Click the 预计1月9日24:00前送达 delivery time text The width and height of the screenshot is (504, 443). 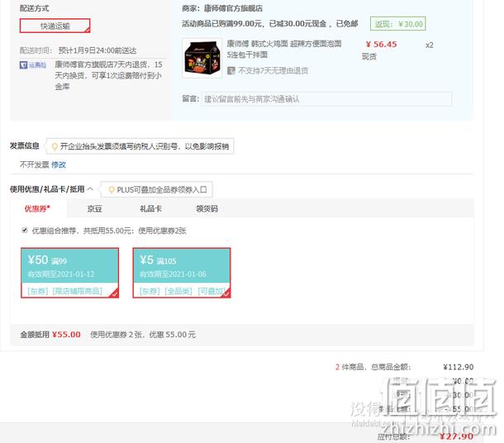coord(97,50)
